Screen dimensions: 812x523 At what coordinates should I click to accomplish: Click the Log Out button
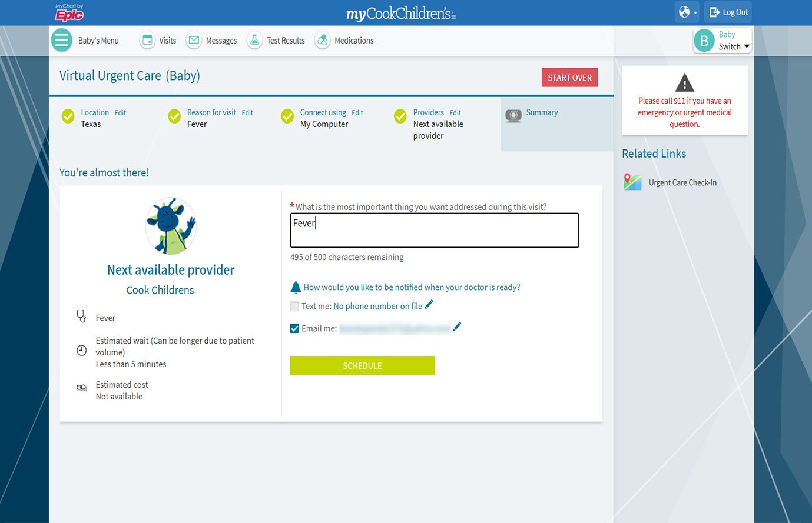click(x=728, y=12)
